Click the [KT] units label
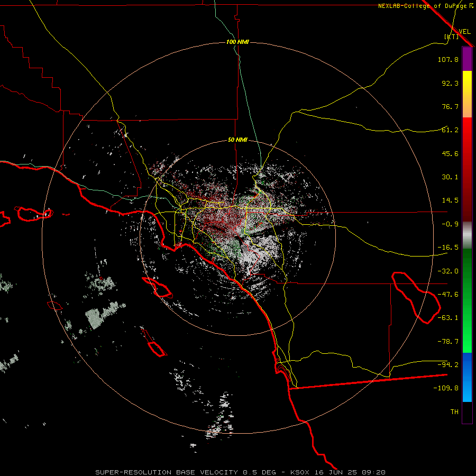Image resolution: width=476 pixels, height=476 pixels. [451, 36]
